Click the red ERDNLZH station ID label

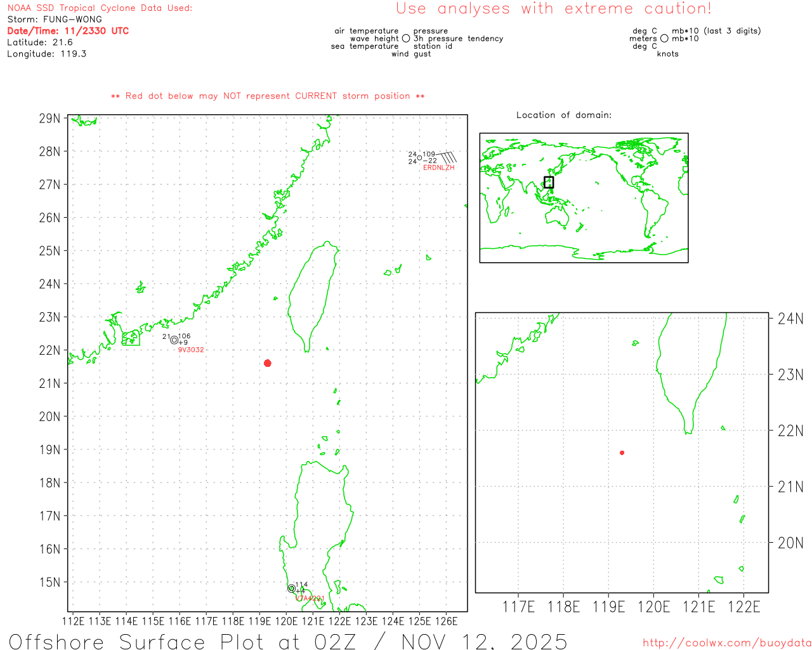coord(438,168)
